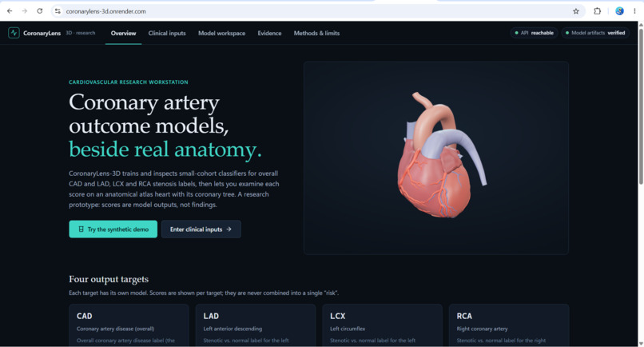
Task: Select the LCX target card
Action: pyautogui.click(x=383, y=325)
